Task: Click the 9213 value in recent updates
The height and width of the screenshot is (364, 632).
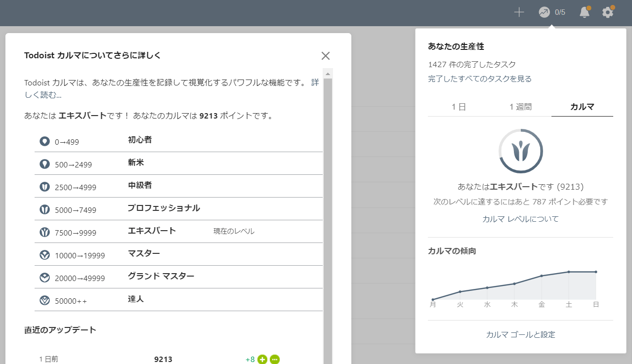Action: [163, 360]
